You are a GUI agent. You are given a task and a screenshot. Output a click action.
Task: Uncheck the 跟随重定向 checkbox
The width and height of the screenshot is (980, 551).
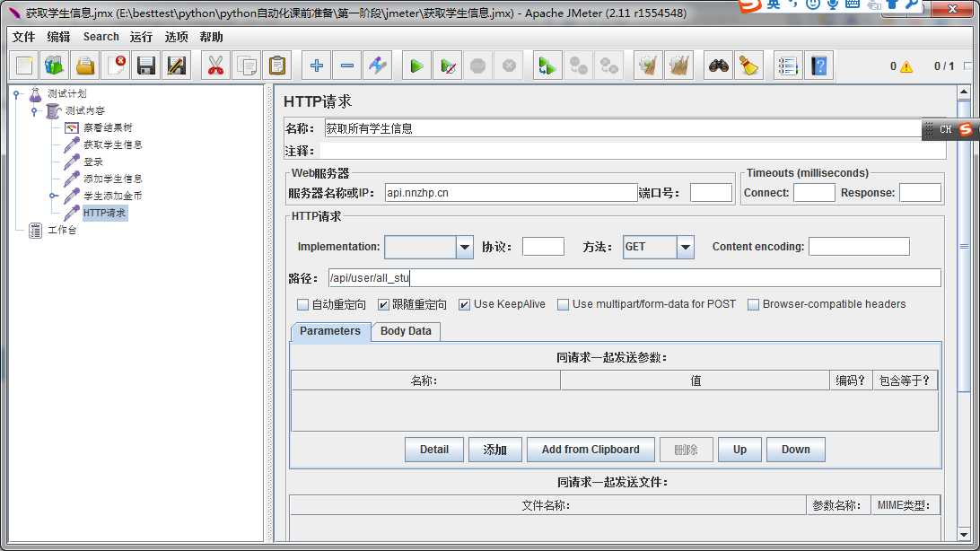click(x=383, y=304)
